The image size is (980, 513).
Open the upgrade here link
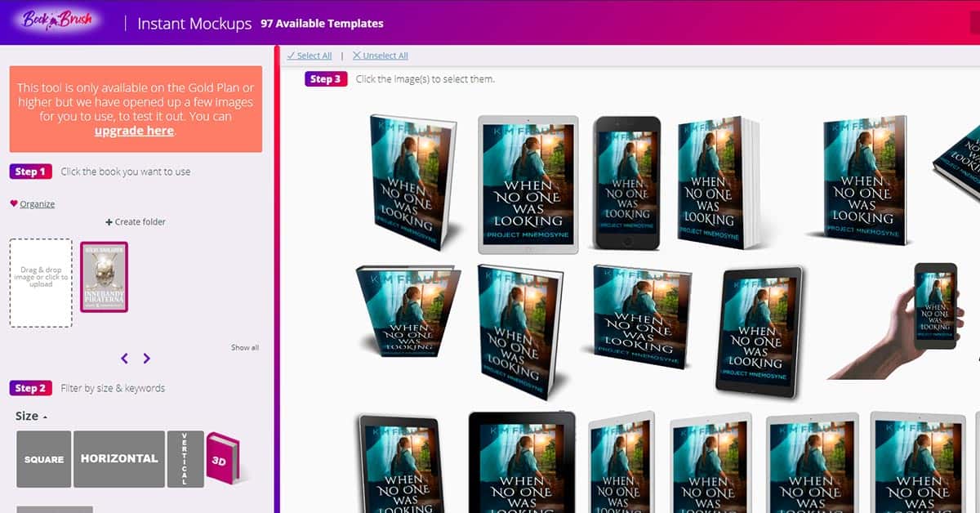[x=134, y=131]
